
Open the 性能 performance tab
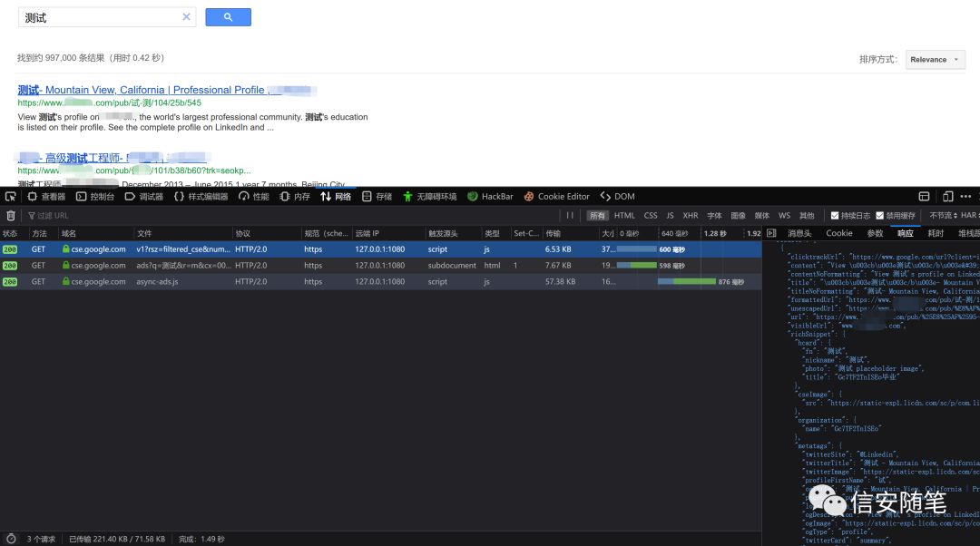pos(254,197)
